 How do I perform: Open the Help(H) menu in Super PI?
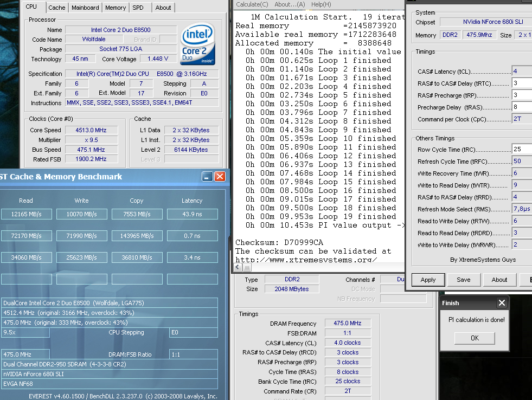click(321, 4)
